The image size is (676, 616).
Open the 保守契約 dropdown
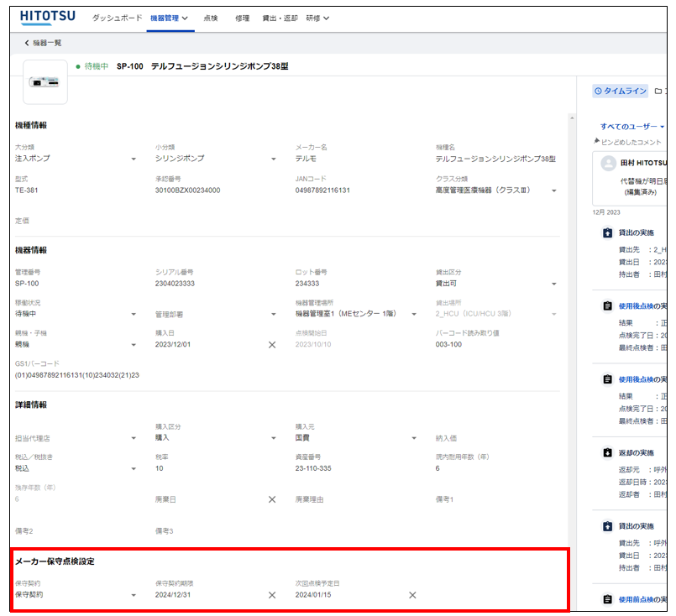point(76,595)
